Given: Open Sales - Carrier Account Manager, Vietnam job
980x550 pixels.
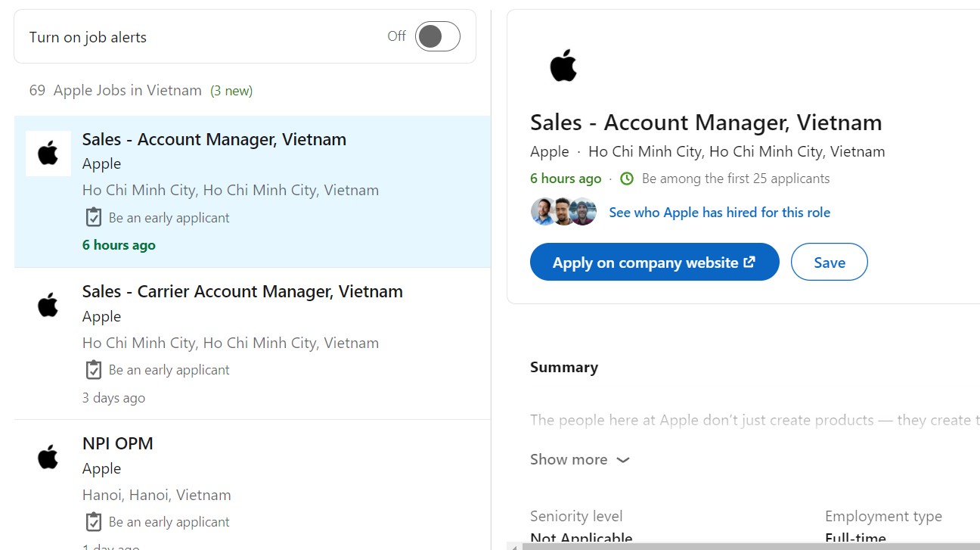Looking at the screenshot, I should click(x=242, y=291).
